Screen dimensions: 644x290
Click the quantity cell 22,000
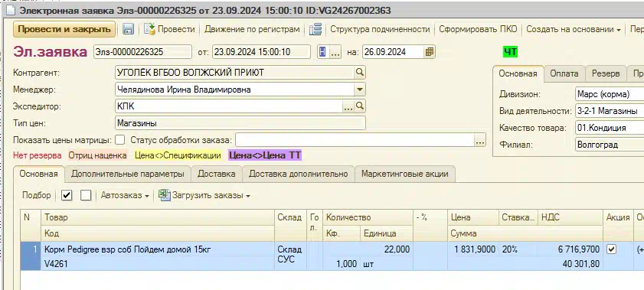pos(368,249)
